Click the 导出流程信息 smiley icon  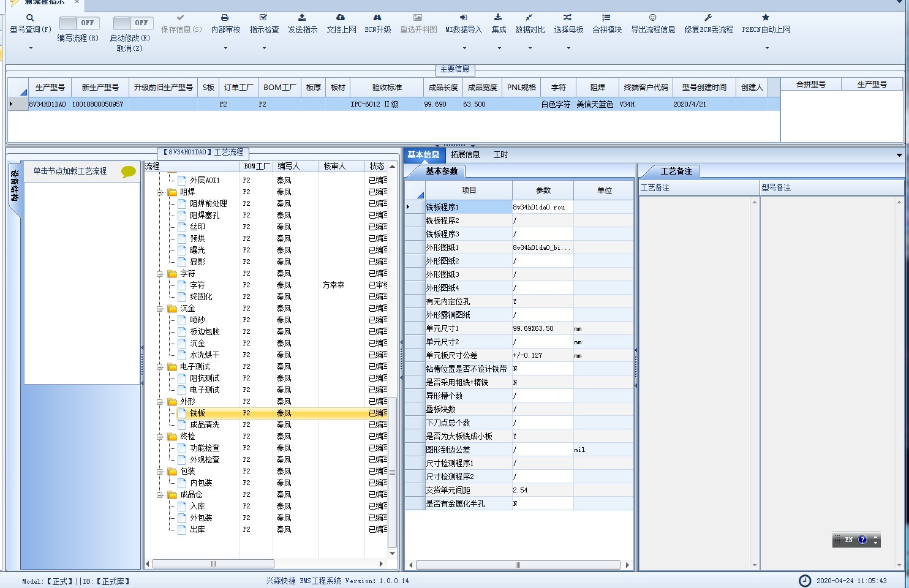pyautogui.click(x=653, y=18)
